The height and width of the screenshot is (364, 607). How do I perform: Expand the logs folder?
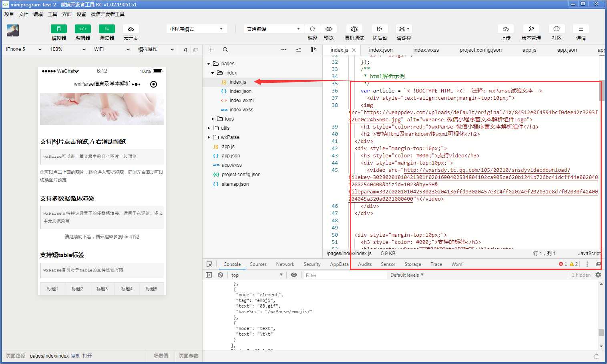[213, 119]
